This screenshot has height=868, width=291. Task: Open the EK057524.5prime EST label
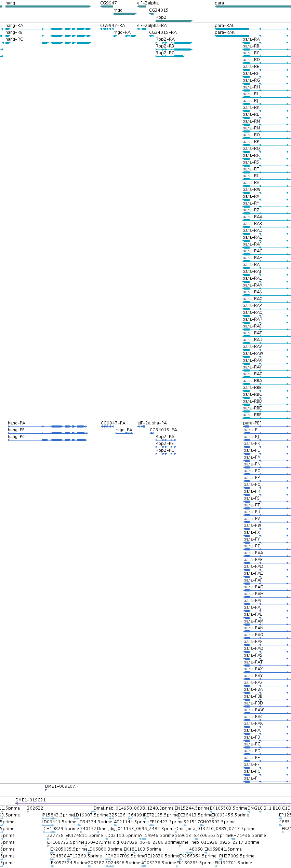pos(70,863)
